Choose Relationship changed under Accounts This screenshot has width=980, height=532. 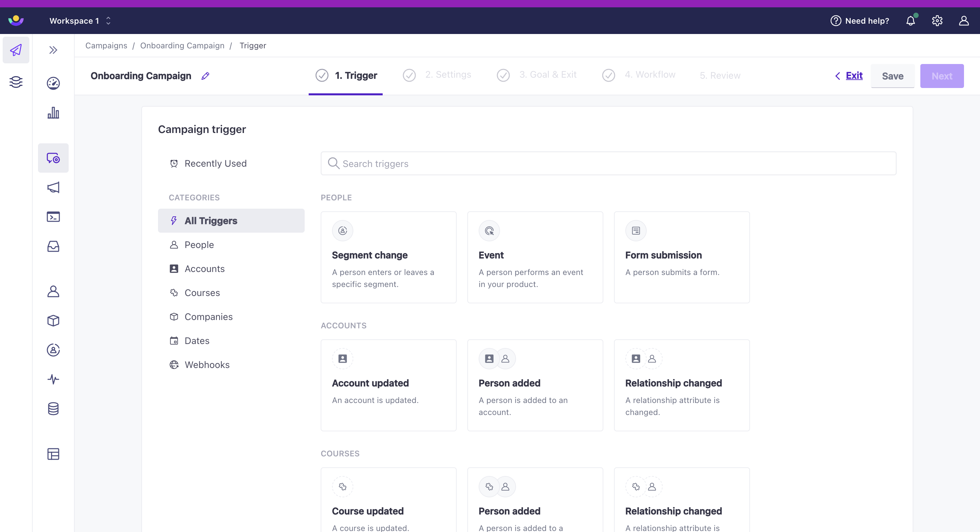click(x=682, y=385)
